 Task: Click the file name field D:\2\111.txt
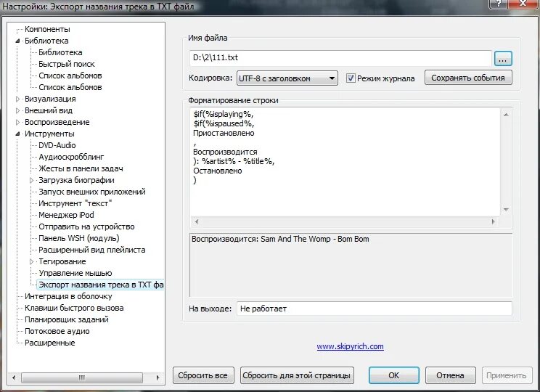coord(340,58)
